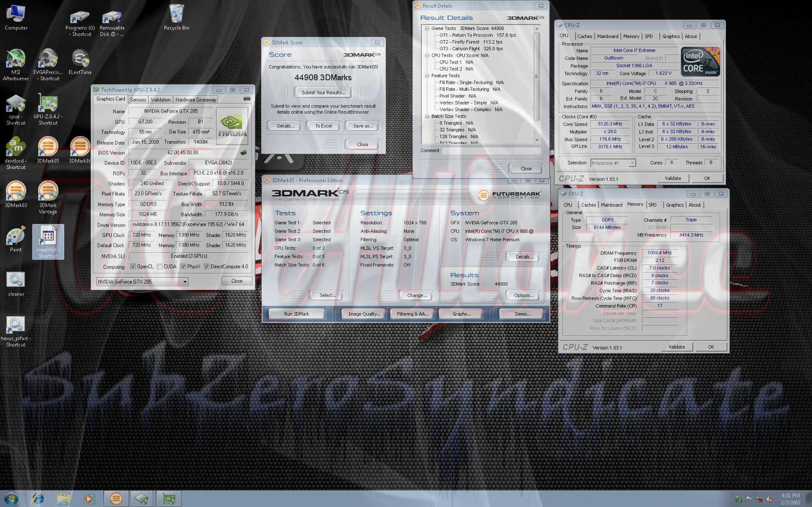
Task: Open the Programs (G) shortcut icon
Action: click(x=80, y=23)
